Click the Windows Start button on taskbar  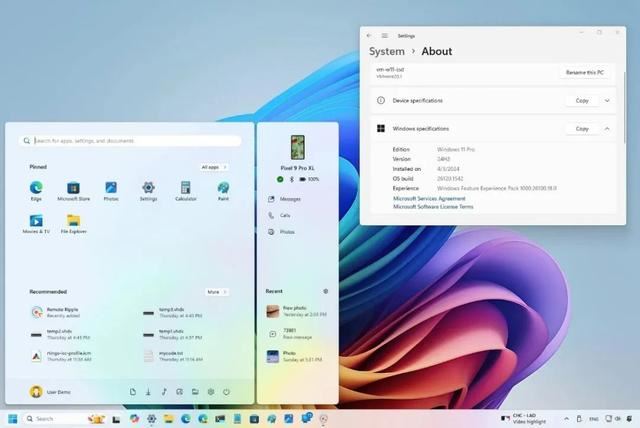coord(13,419)
